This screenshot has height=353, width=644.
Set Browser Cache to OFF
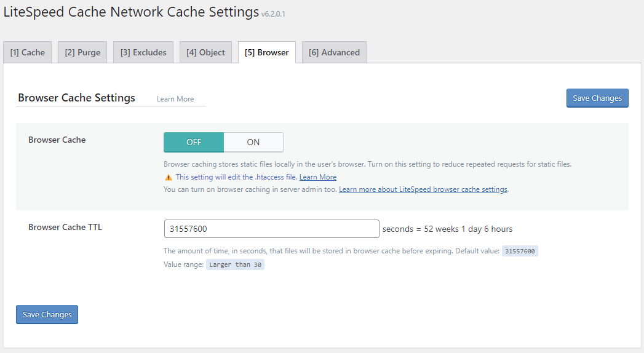click(194, 142)
